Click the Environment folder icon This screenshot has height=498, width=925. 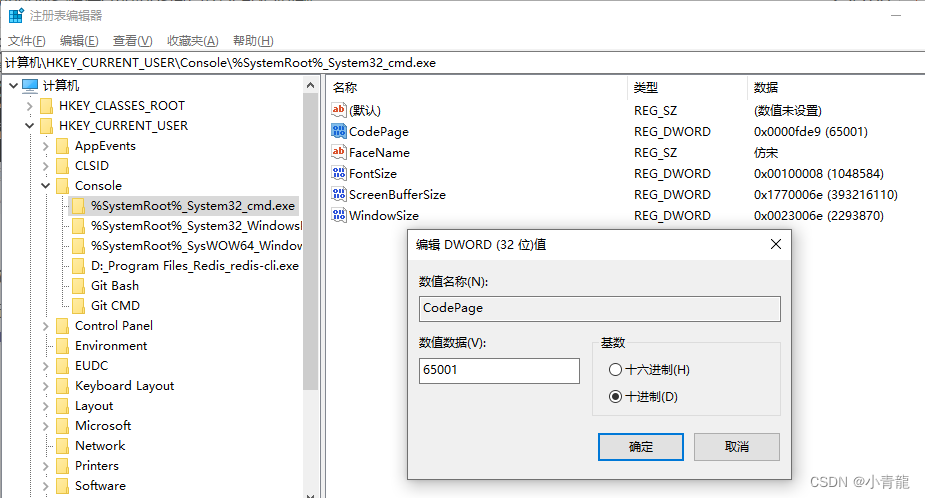coord(63,346)
